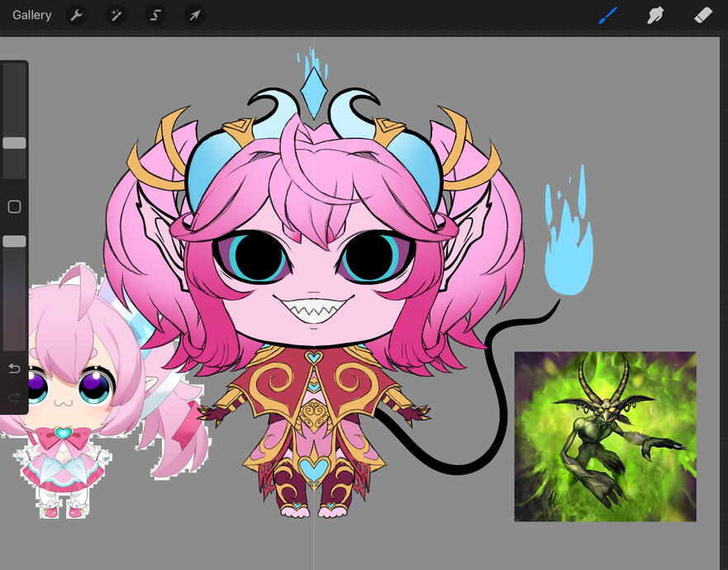Undo the last action with the sidebar arrow

tap(14, 368)
